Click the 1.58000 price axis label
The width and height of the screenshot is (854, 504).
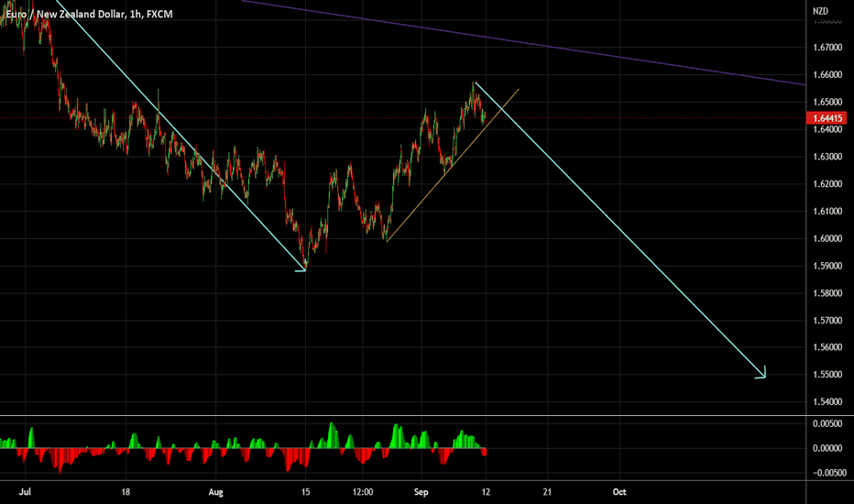point(827,293)
